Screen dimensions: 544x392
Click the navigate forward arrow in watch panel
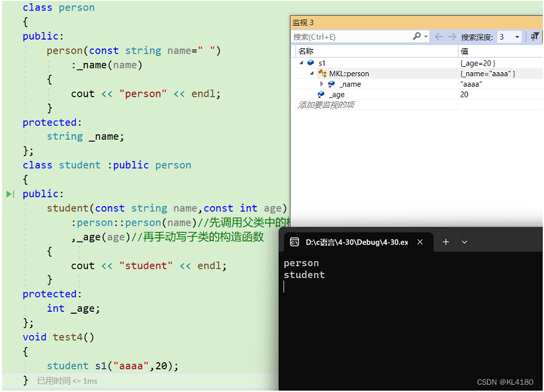(x=452, y=37)
